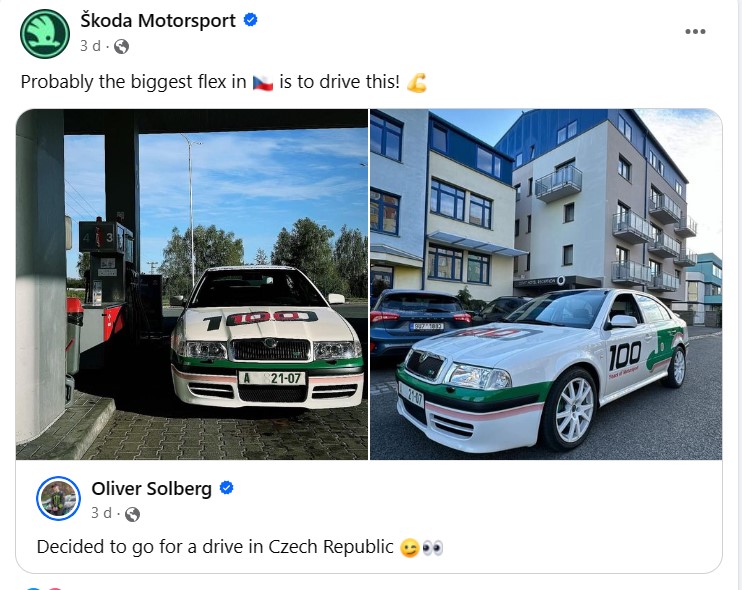Open the 3 d timestamp of Škoda post
The image size is (742, 590).
click(x=90, y=46)
